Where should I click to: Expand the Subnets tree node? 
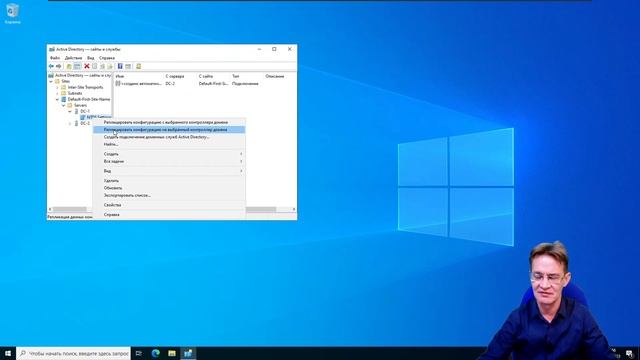click(x=57, y=93)
